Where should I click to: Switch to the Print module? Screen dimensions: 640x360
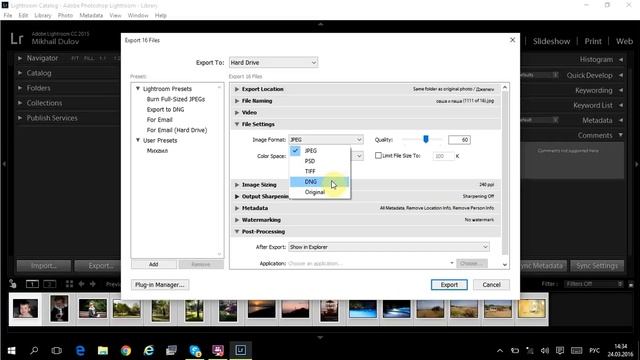tap(593, 41)
